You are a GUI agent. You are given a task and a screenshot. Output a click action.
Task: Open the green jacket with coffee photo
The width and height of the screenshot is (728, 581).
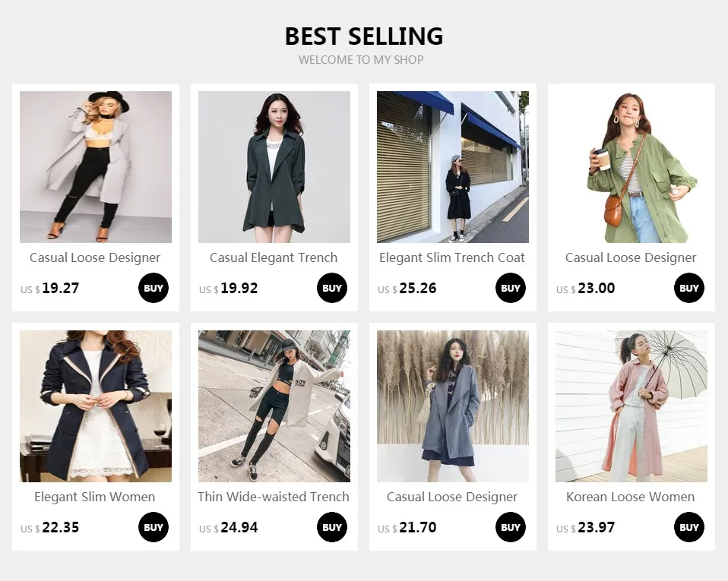pos(631,167)
